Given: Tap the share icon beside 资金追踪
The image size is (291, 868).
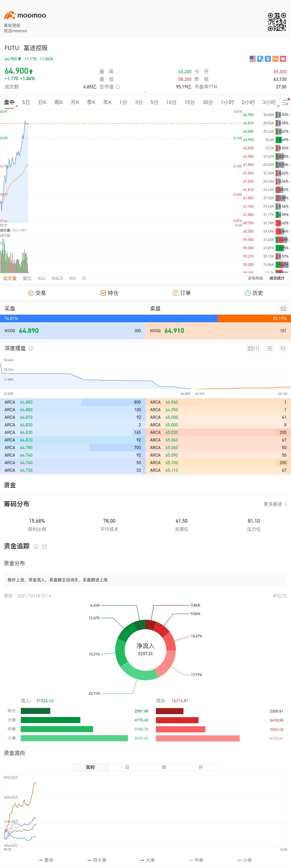Looking at the screenshot, I should 45,546.
